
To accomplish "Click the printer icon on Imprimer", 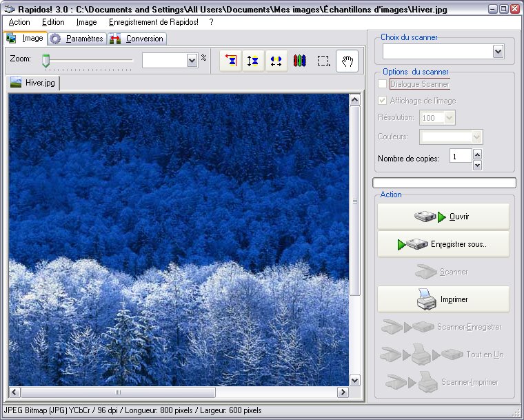I will [427, 300].
